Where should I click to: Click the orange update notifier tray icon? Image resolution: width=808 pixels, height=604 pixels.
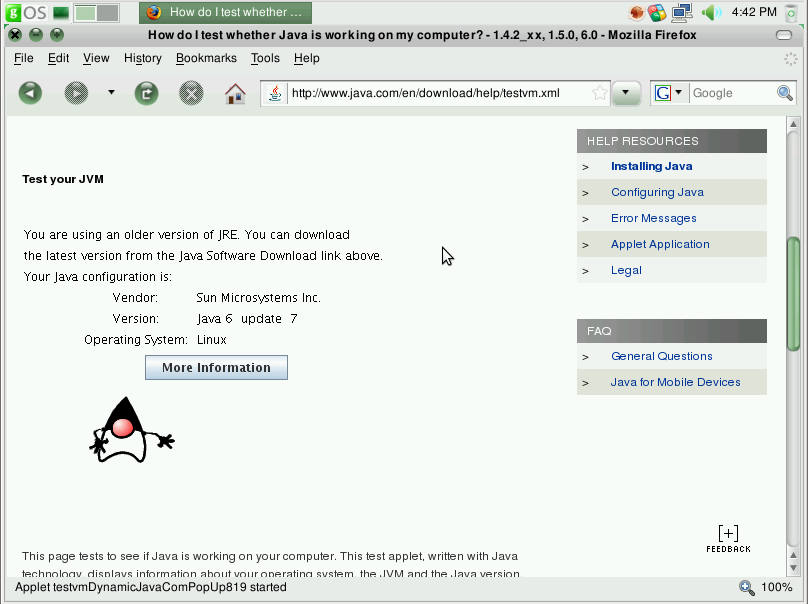[637, 12]
